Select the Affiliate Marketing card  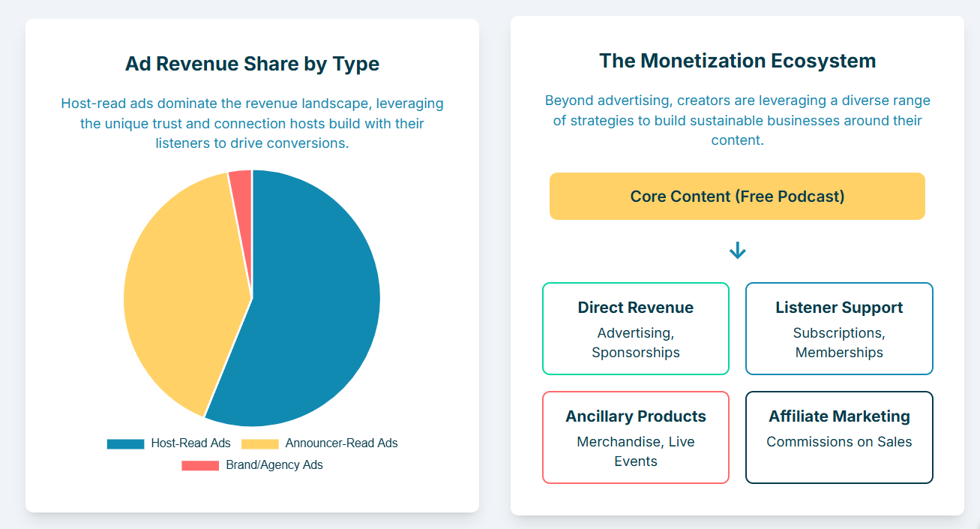coord(839,437)
